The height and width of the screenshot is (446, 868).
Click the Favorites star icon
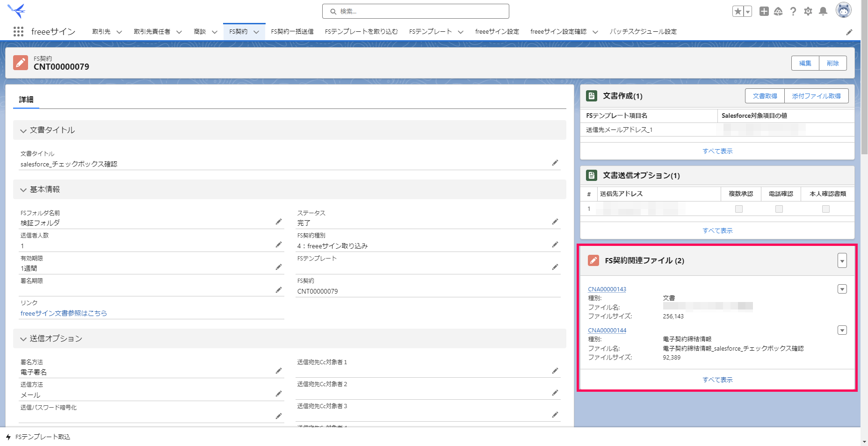[738, 11]
